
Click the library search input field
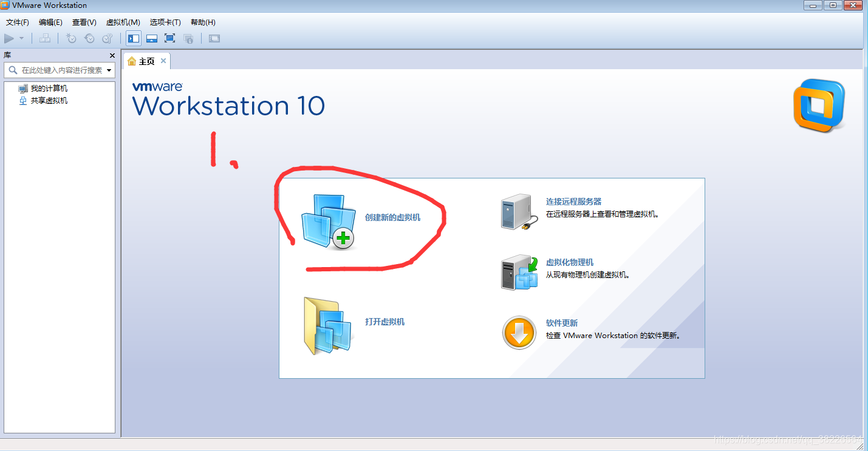click(60, 70)
